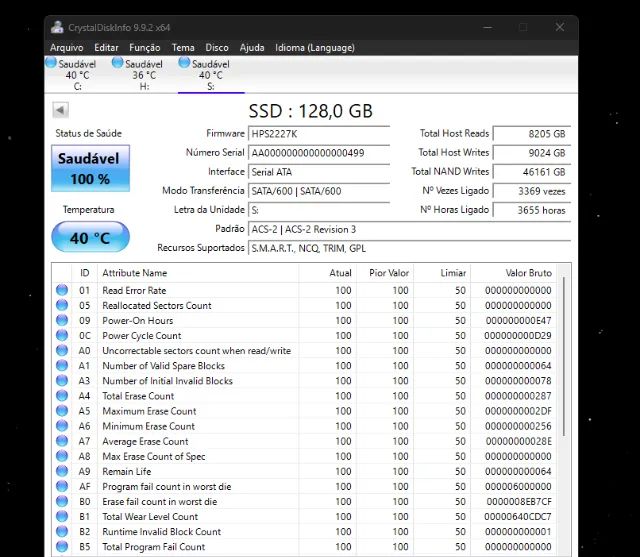
Task: Click the Interface field Serial ATA
Action: pyautogui.click(x=319, y=172)
